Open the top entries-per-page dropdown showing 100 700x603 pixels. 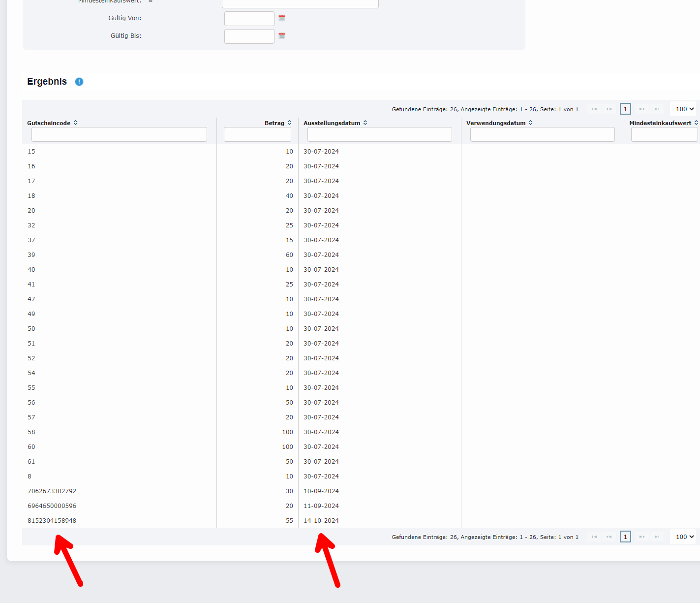tap(683, 109)
